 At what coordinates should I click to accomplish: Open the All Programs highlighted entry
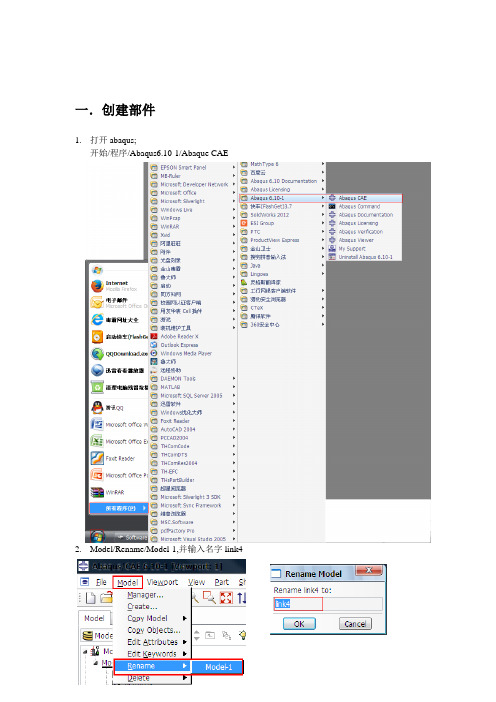pyautogui.click(x=119, y=508)
